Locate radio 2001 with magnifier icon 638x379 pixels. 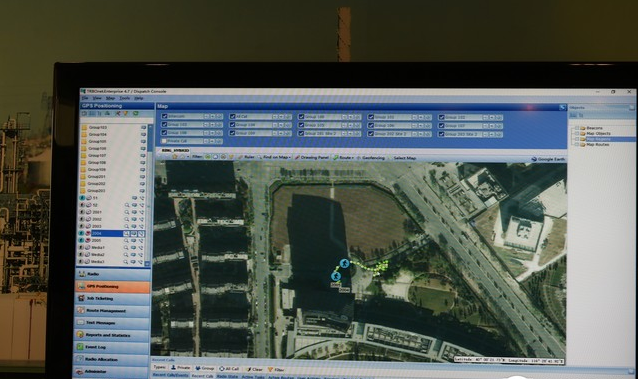point(127,212)
